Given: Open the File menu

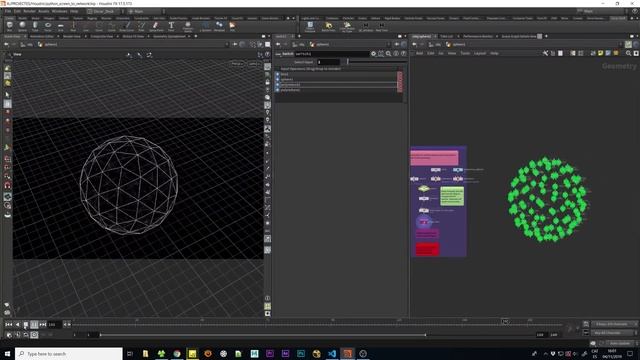Looking at the screenshot, I should [x=8, y=11].
